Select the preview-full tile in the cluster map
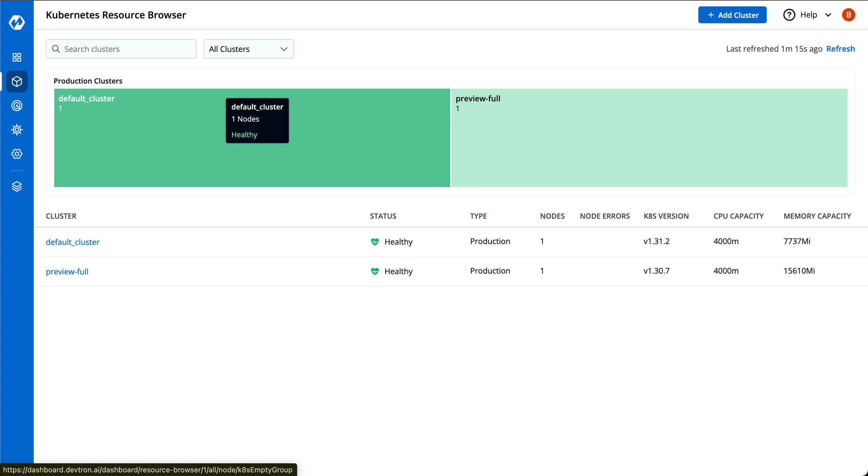The image size is (868, 476). [x=649, y=138]
